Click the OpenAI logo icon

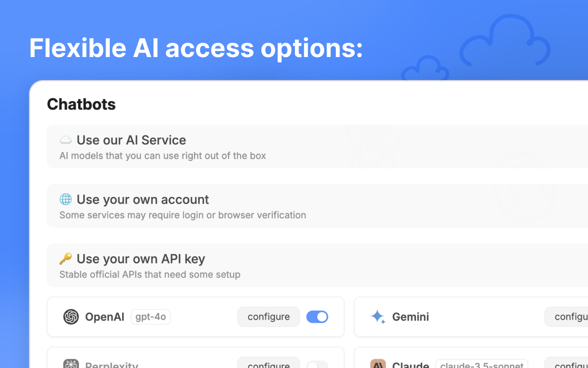(x=71, y=317)
